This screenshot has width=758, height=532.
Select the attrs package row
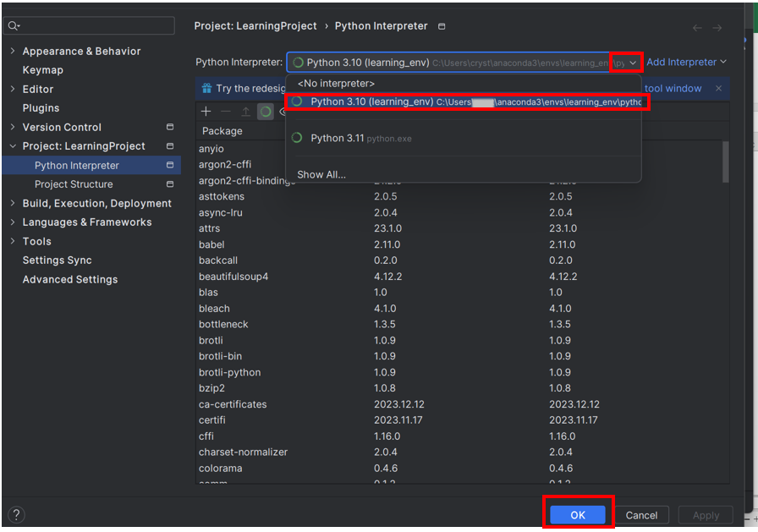coord(459,228)
